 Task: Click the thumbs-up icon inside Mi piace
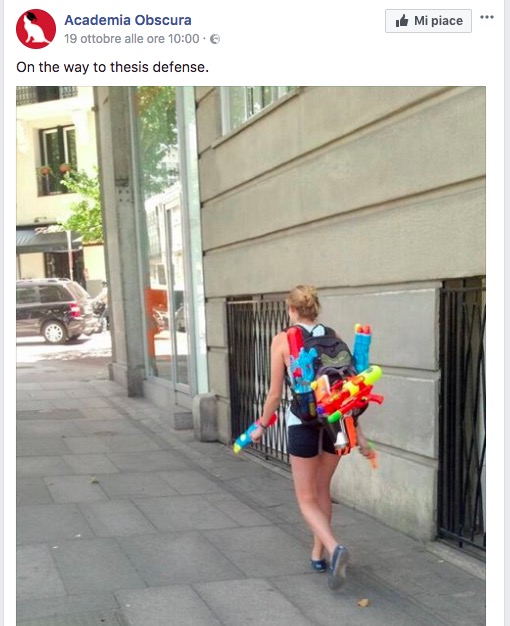tap(402, 21)
